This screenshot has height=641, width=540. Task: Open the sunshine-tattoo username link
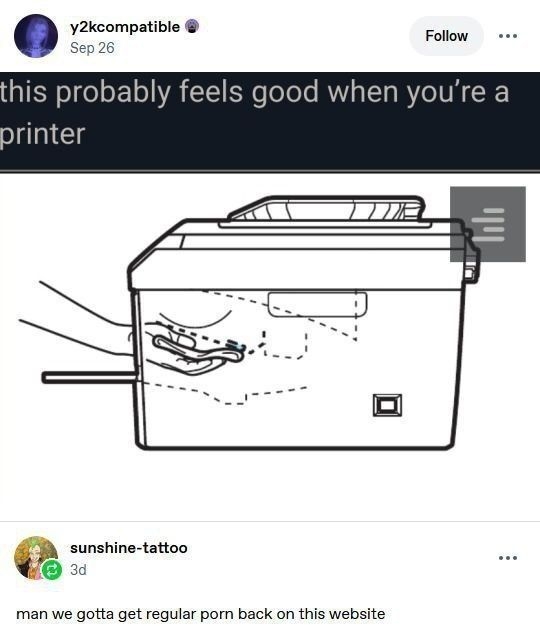pos(129,548)
